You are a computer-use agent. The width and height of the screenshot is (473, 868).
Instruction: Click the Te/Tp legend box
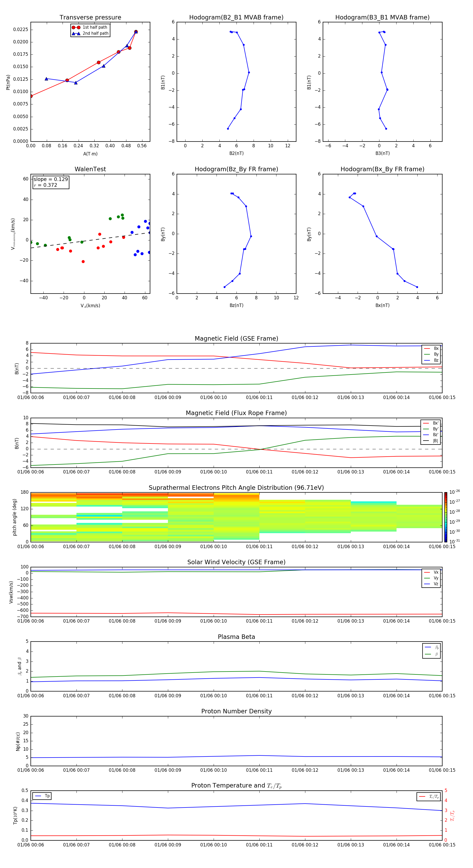click(428, 796)
